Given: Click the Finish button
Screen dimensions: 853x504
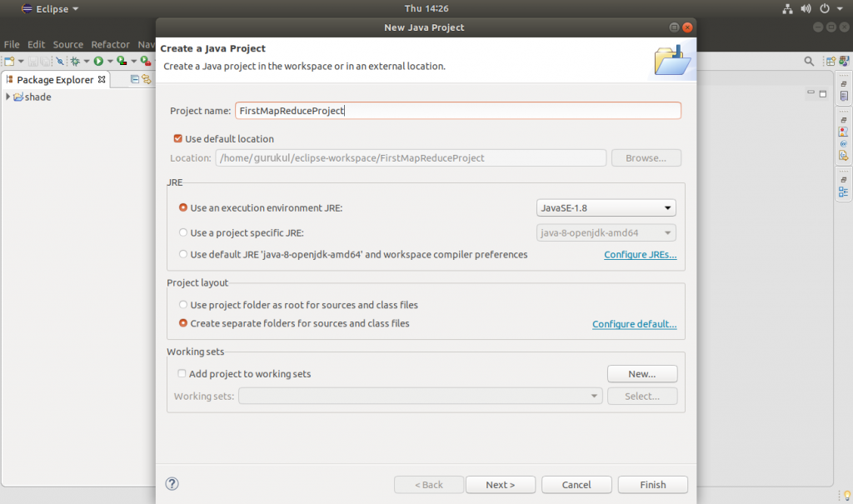Looking at the screenshot, I should coord(652,484).
